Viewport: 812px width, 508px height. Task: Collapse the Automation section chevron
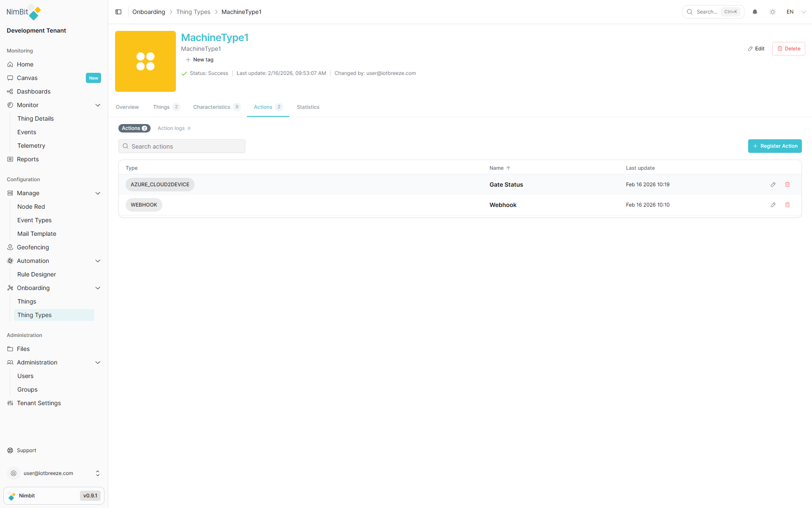click(98, 261)
